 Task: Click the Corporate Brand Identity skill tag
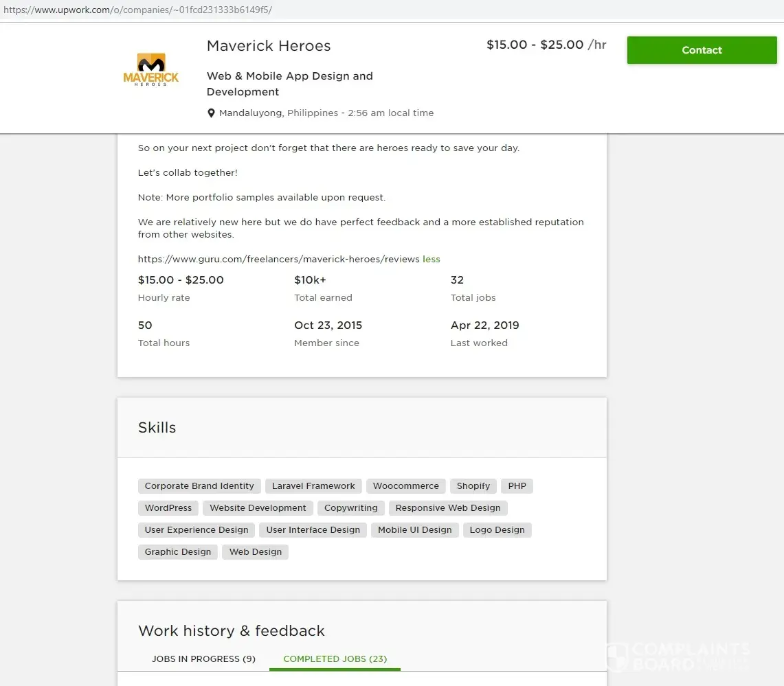(x=199, y=486)
